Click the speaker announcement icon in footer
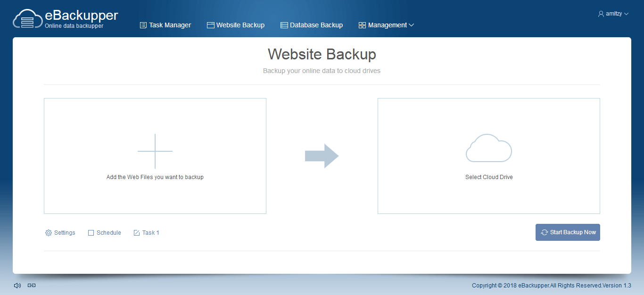644x295 pixels. click(x=17, y=285)
